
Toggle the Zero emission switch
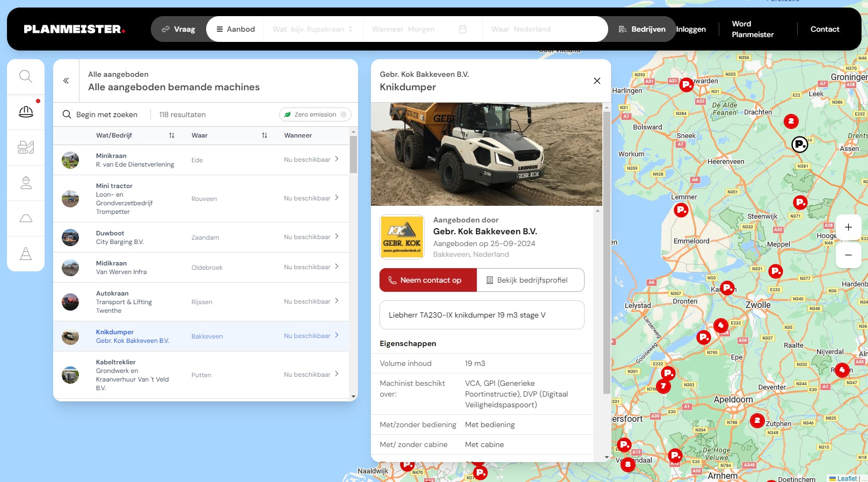tap(343, 114)
